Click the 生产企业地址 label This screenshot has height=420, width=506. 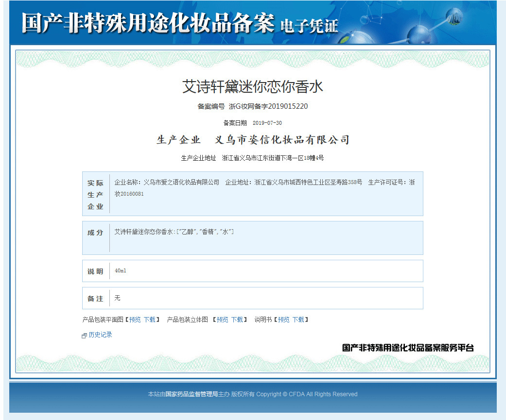click(198, 158)
